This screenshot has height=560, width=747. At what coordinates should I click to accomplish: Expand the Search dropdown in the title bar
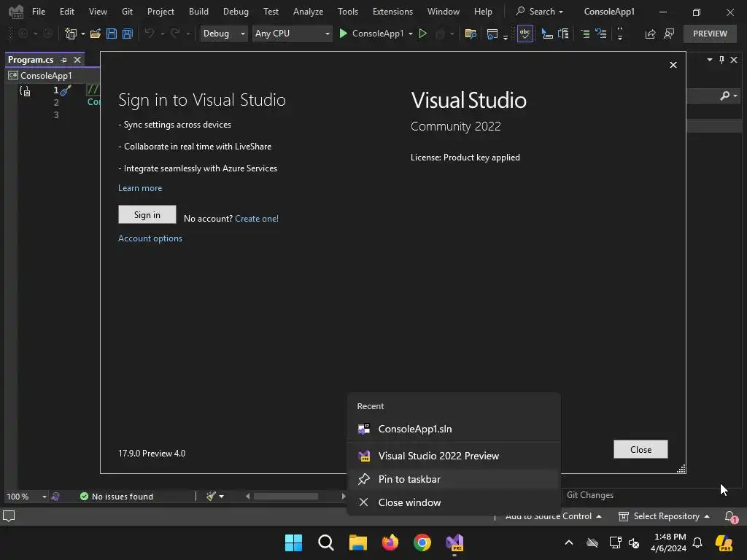pos(561,12)
